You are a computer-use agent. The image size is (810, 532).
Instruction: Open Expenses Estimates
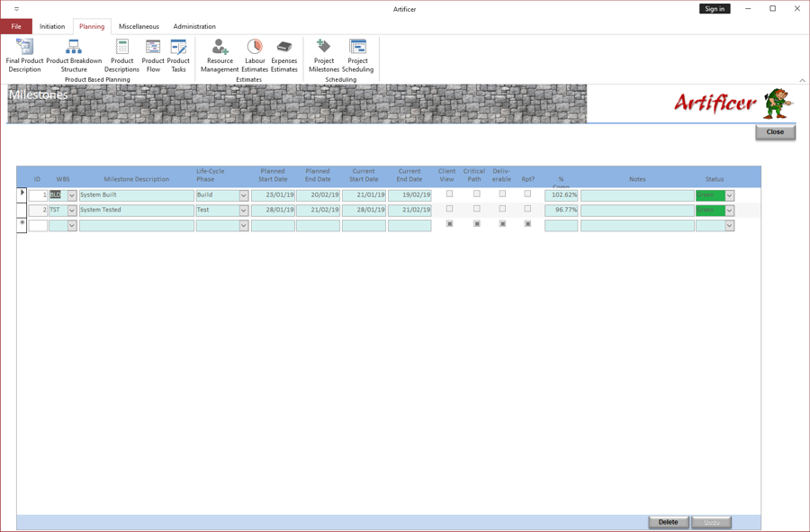pos(284,56)
